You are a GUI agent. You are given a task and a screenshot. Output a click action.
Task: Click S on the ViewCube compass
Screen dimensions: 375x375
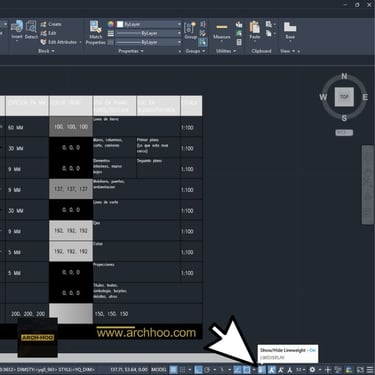tap(344, 118)
